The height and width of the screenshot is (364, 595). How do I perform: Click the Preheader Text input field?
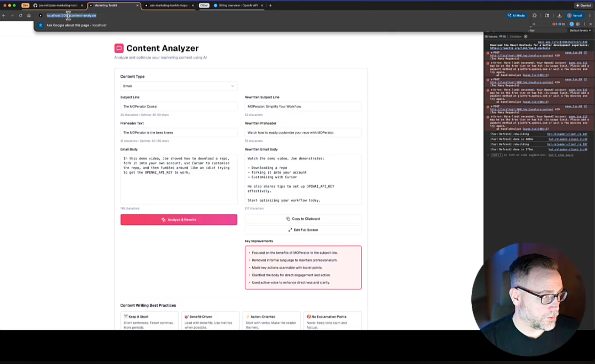179,133
